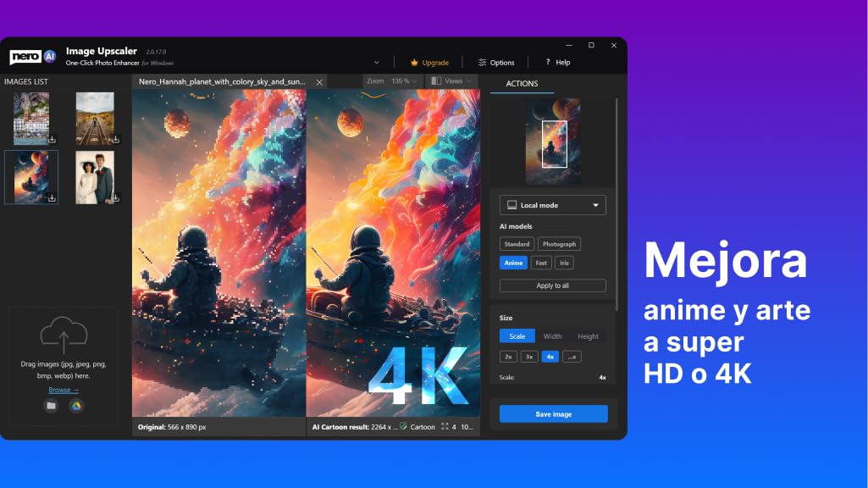Download icon on wedding couple thumbnail
Viewport: 868px width, 488px height.
pos(116,197)
